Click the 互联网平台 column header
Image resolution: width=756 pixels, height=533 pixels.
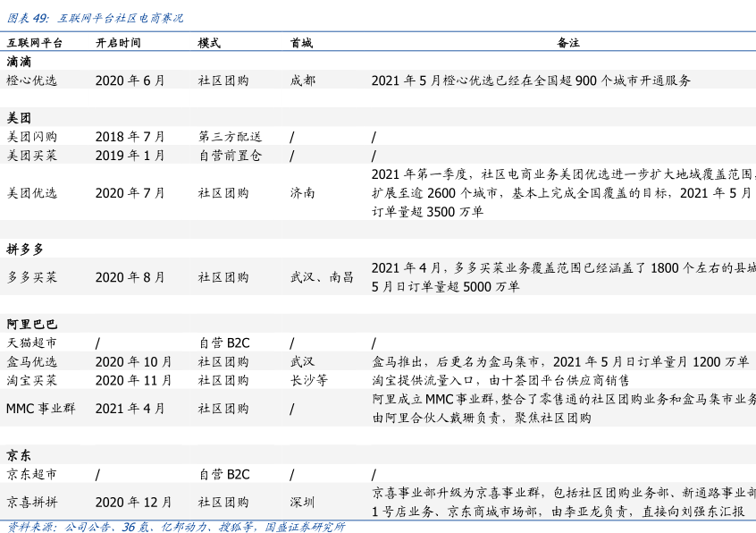coord(34,43)
